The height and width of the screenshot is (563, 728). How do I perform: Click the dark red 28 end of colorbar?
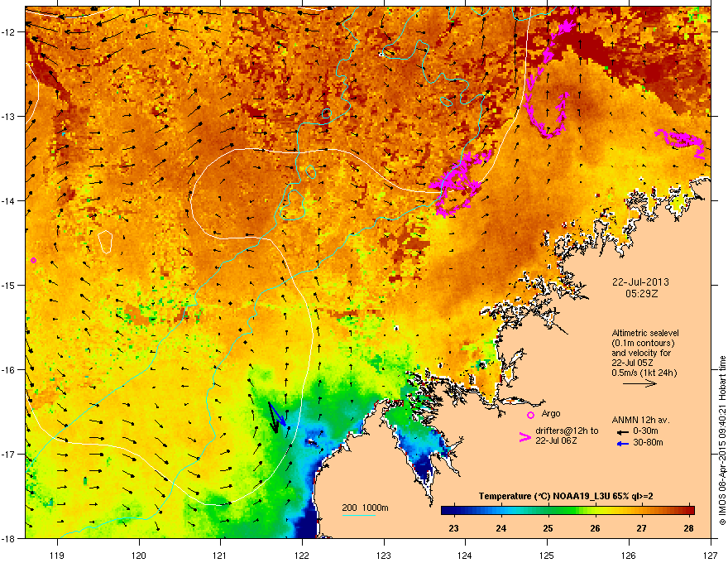[x=688, y=511]
